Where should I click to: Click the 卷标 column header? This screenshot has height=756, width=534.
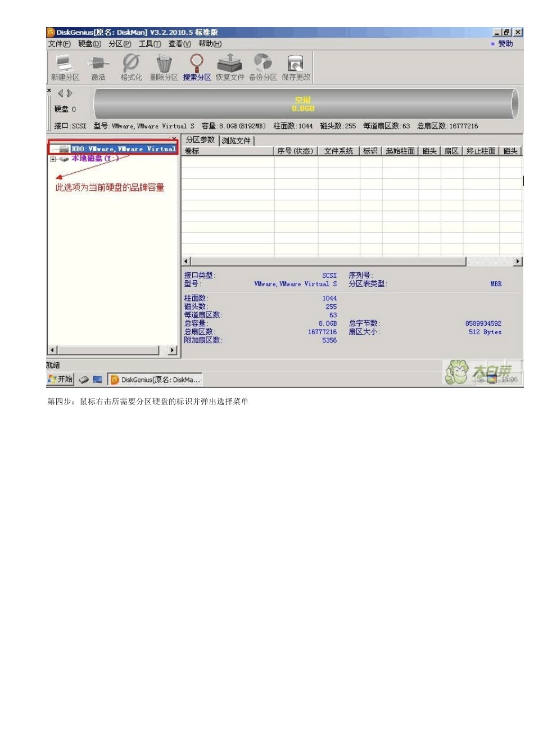click(228, 151)
